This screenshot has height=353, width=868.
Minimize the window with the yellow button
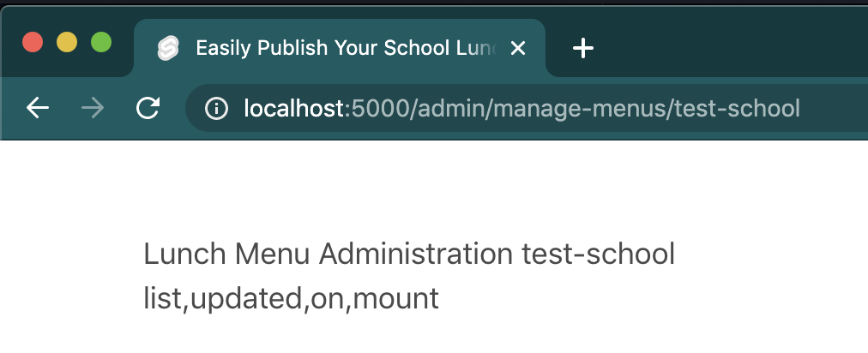(x=67, y=42)
